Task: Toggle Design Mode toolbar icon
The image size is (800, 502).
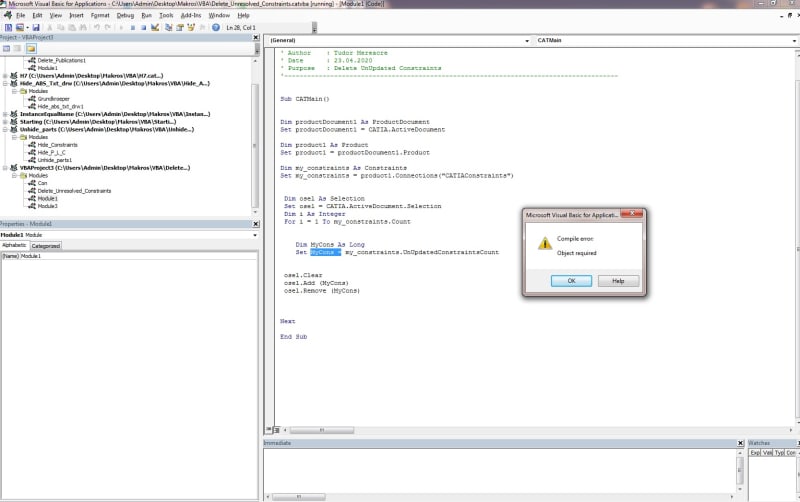Action: (155, 28)
